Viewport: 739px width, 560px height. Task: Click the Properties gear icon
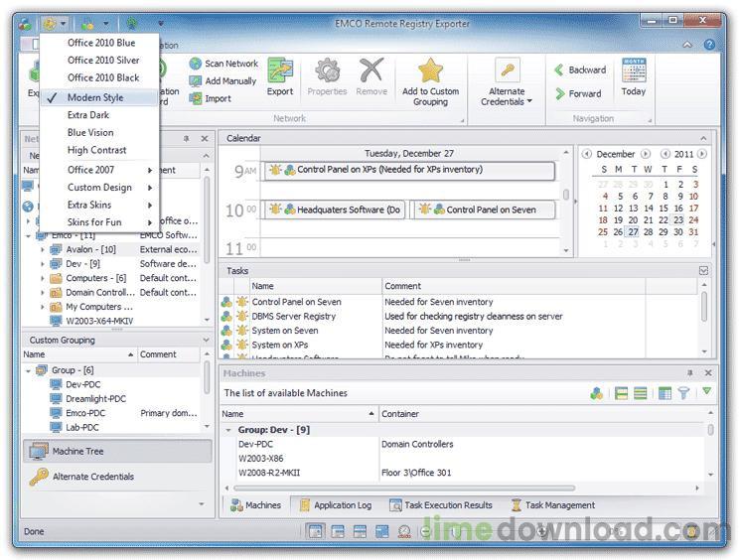pos(327,75)
